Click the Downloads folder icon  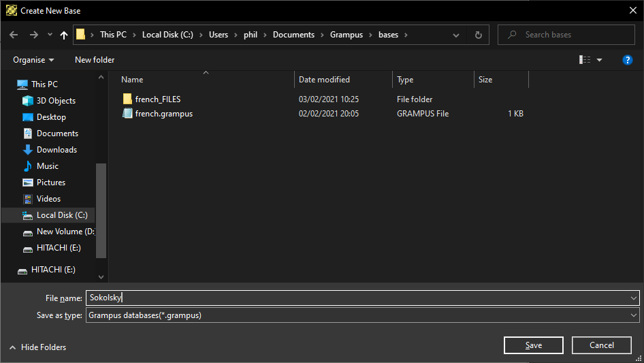[x=28, y=150]
